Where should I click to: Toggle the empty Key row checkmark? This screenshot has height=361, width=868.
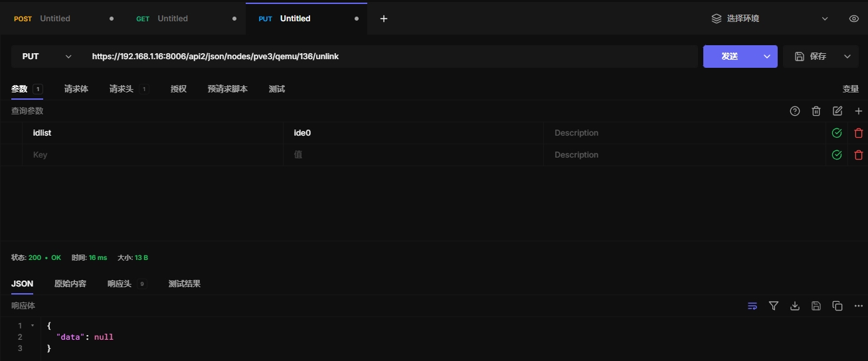[837, 155]
